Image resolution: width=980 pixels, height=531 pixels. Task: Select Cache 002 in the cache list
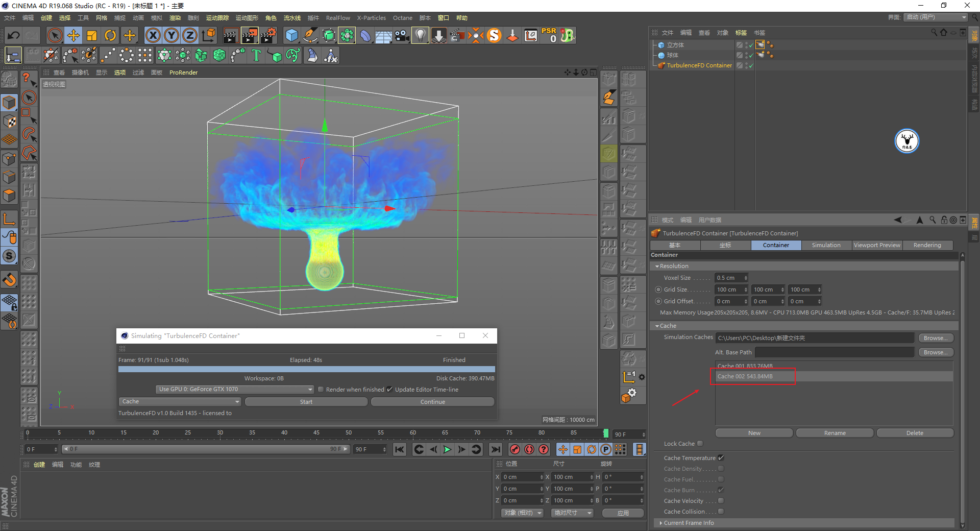point(834,377)
